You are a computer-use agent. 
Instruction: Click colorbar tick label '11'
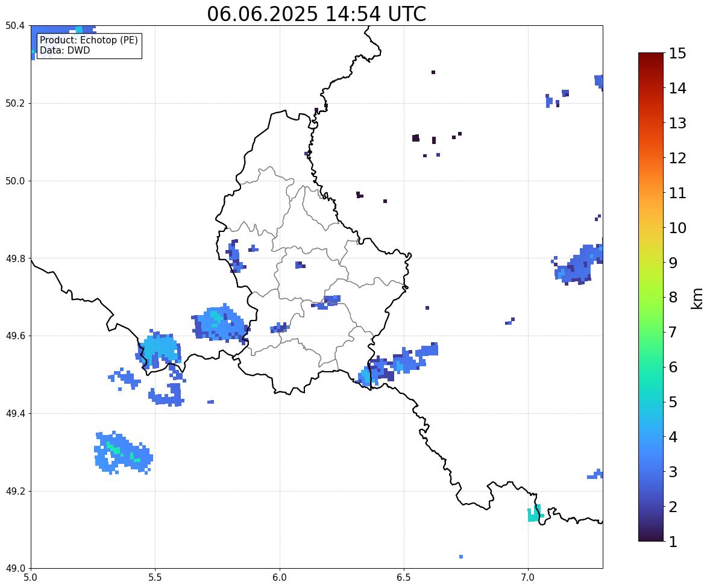click(x=677, y=193)
